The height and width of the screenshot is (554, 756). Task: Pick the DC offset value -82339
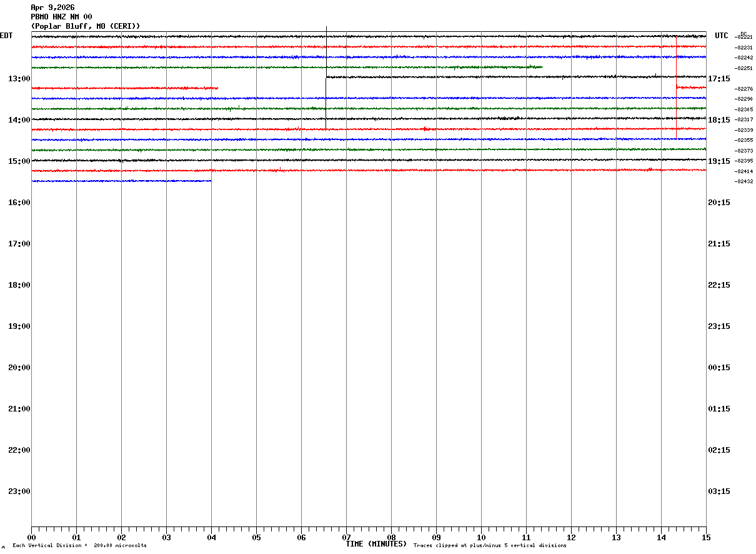click(x=744, y=130)
